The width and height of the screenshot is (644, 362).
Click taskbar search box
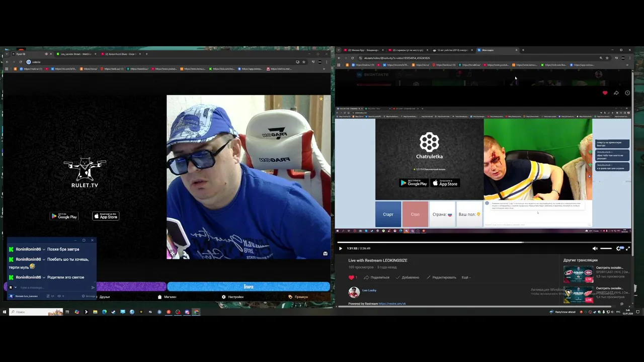pos(35,312)
